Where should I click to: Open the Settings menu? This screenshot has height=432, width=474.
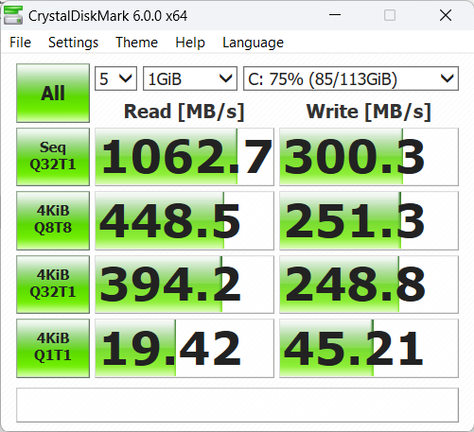click(x=73, y=42)
